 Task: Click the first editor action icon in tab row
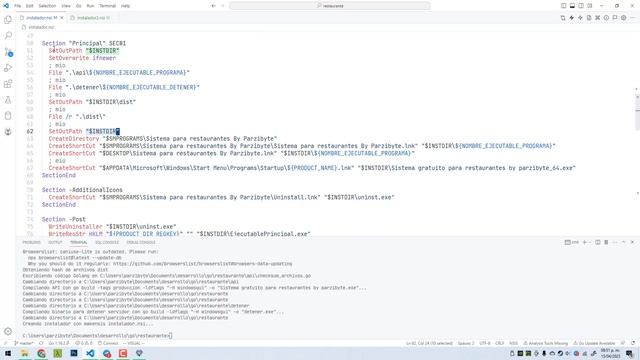(563, 18)
